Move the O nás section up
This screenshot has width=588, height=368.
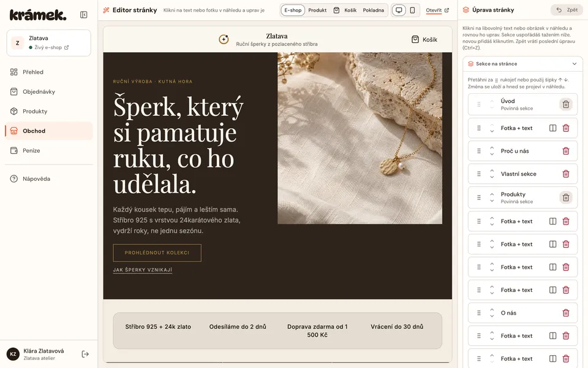tap(492, 309)
